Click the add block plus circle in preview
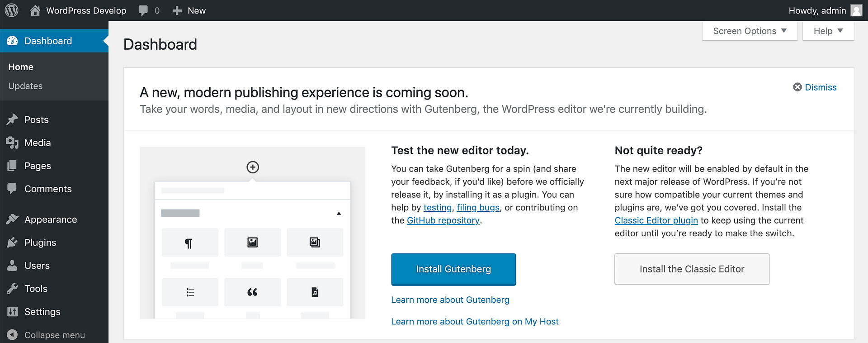 pos(253,167)
